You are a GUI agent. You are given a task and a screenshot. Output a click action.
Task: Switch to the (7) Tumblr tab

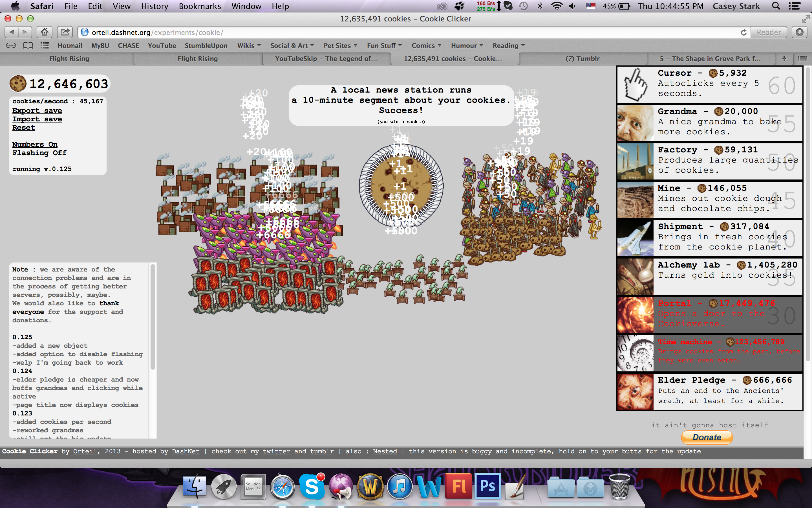582,58
